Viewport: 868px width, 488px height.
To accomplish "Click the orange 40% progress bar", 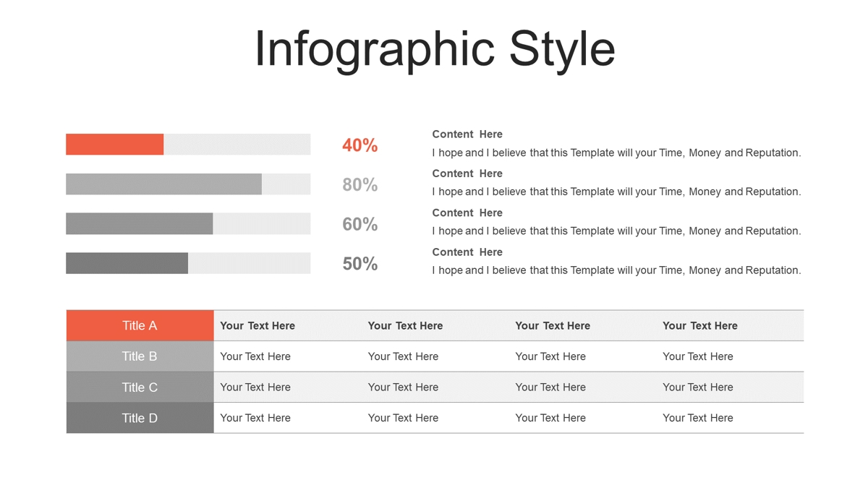I will 114,145.
